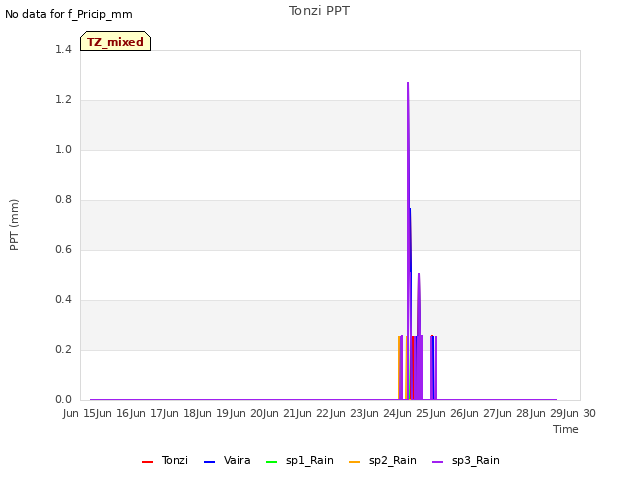The height and width of the screenshot is (480, 640).
Task: Click the orange sp2_Rain legend swatch
Action: [x=355, y=462]
